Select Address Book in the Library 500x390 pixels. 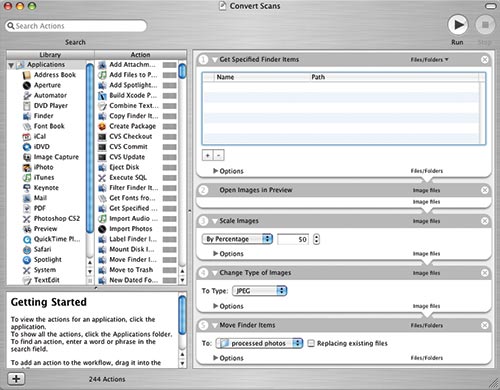55,75
